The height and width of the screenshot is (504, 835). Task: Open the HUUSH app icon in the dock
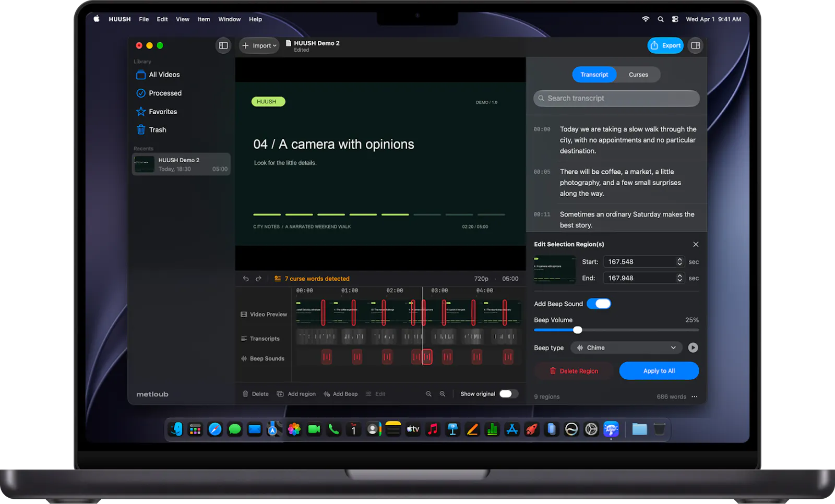click(x=611, y=429)
